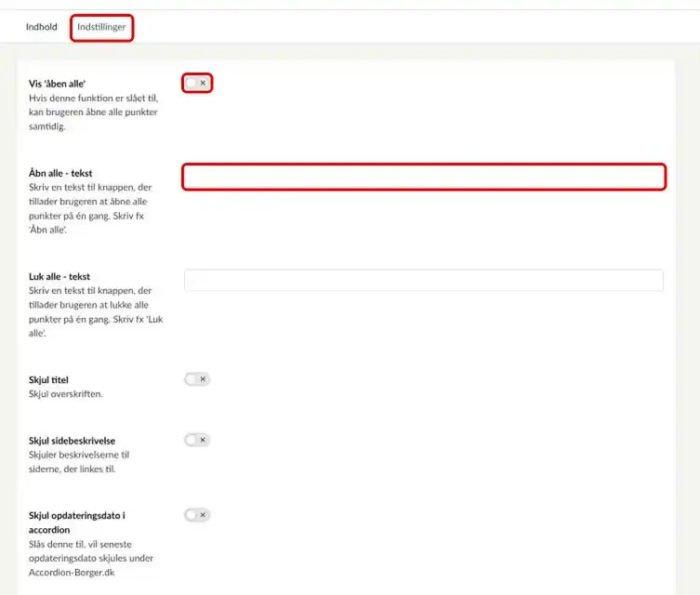Click description 'Skjuler beskrivelserne til siderne'

tap(79, 462)
